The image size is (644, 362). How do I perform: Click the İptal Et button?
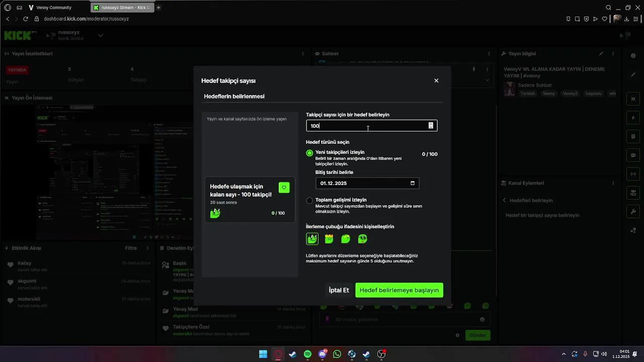click(339, 290)
